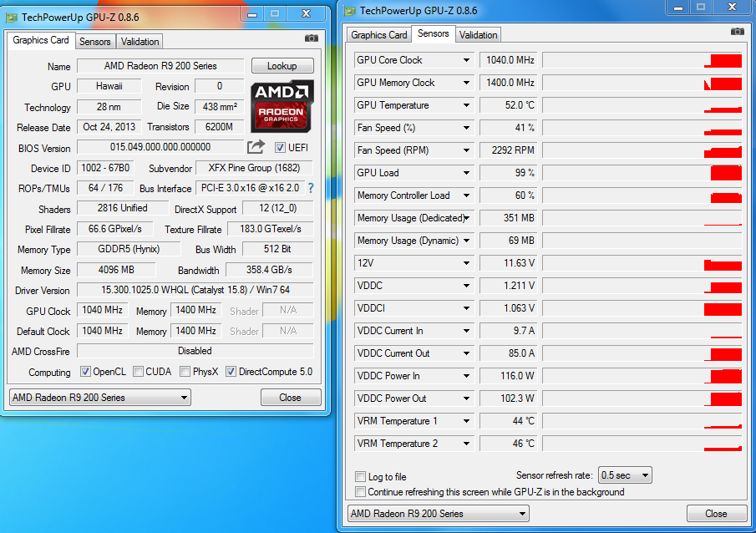Screen dimensions: 756x533
Task: Open the 12V sensor dropdown
Action: pos(466,263)
